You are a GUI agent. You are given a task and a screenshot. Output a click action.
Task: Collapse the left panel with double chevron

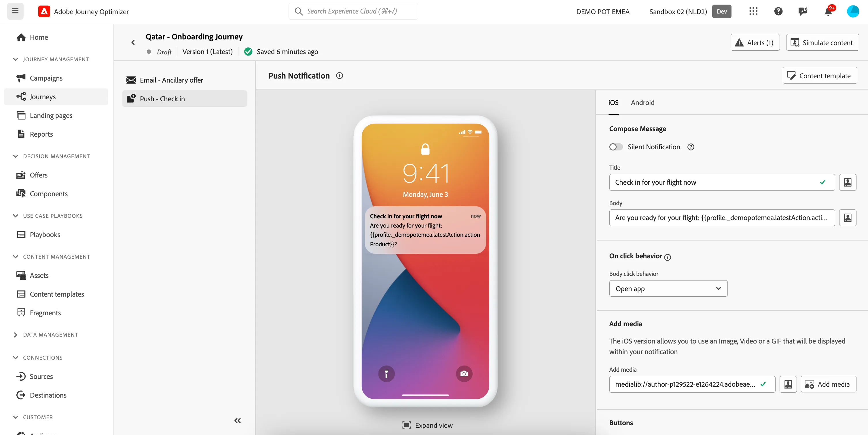coord(238,421)
